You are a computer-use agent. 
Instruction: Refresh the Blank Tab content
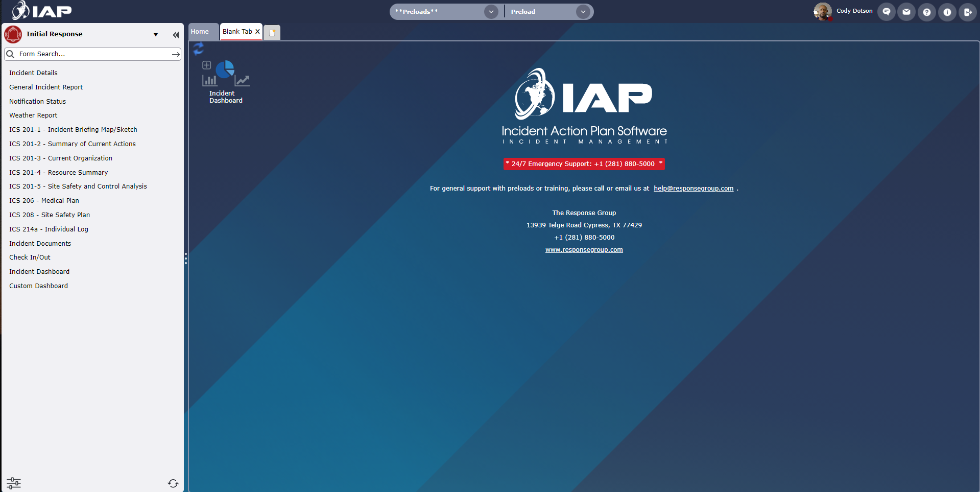click(199, 49)
